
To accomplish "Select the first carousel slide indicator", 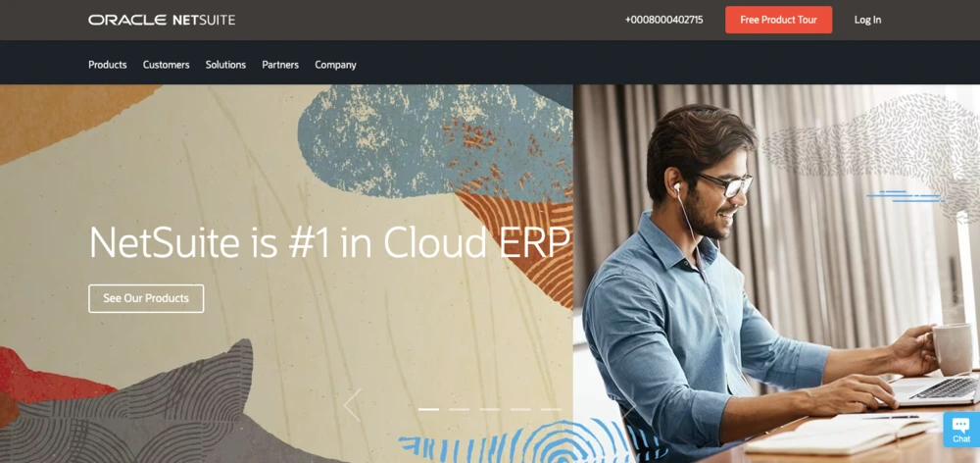I will click(428, 409).
